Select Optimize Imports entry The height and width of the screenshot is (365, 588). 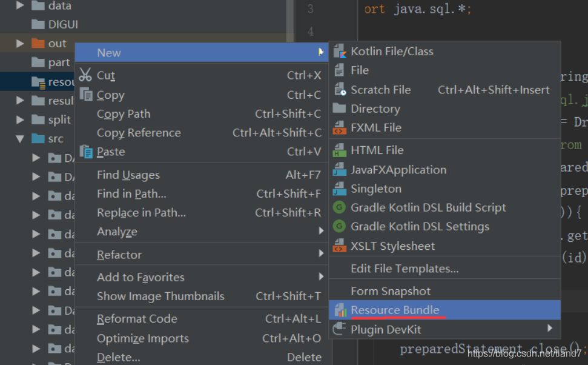pos(202,338)
